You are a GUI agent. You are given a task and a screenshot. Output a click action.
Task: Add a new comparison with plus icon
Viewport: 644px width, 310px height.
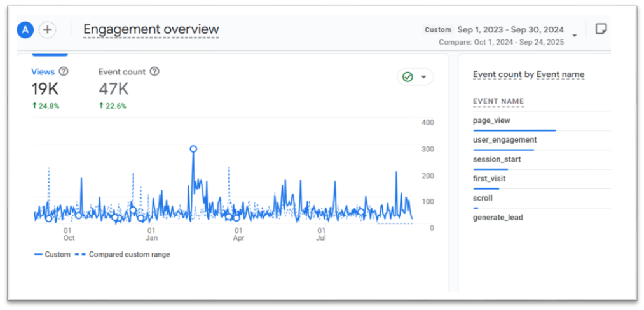47,29
